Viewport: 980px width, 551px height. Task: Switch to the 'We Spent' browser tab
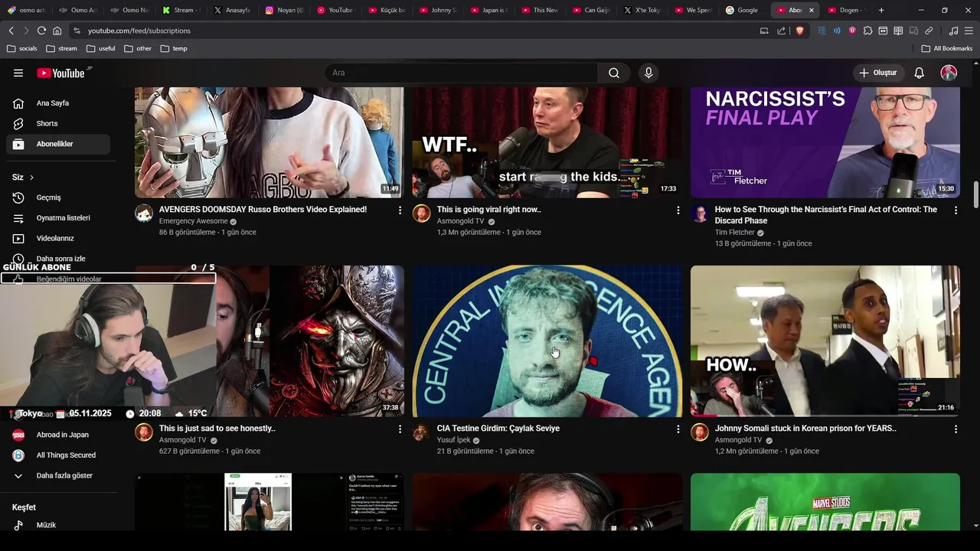coord(694,10)
